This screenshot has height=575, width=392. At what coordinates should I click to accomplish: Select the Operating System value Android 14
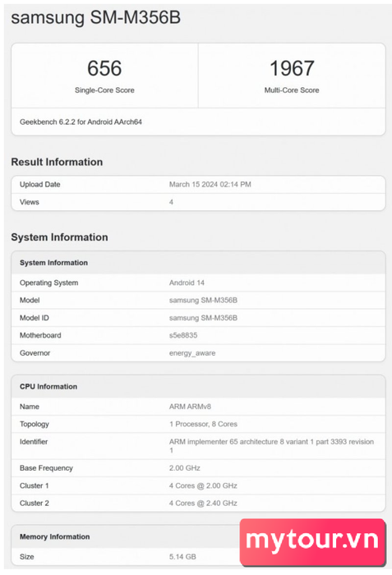187,283
